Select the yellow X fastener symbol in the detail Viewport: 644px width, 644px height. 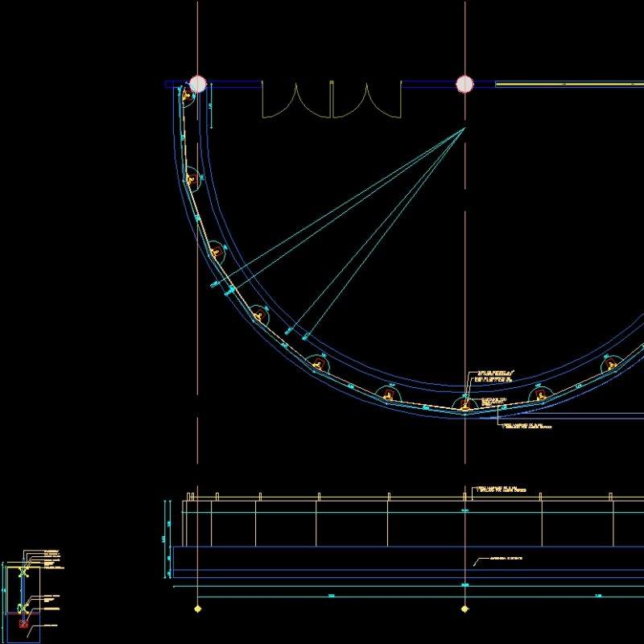(23, 572)
